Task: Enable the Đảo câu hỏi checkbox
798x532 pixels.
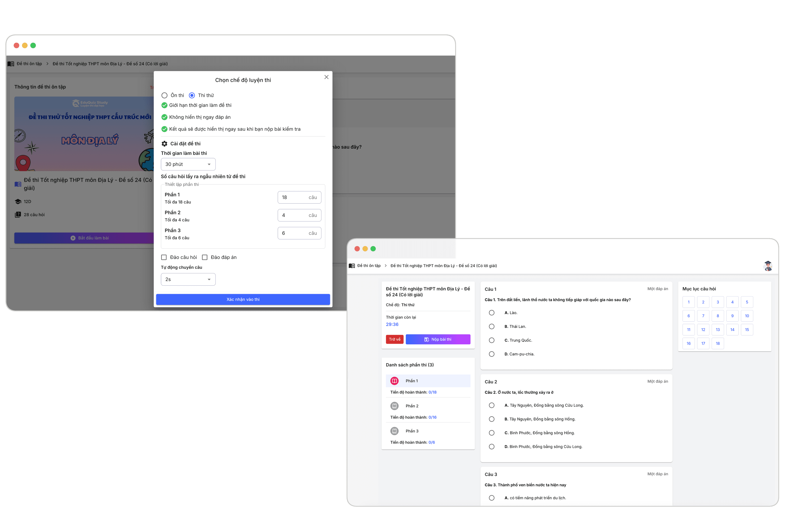Action: click(x=164, y=257)
